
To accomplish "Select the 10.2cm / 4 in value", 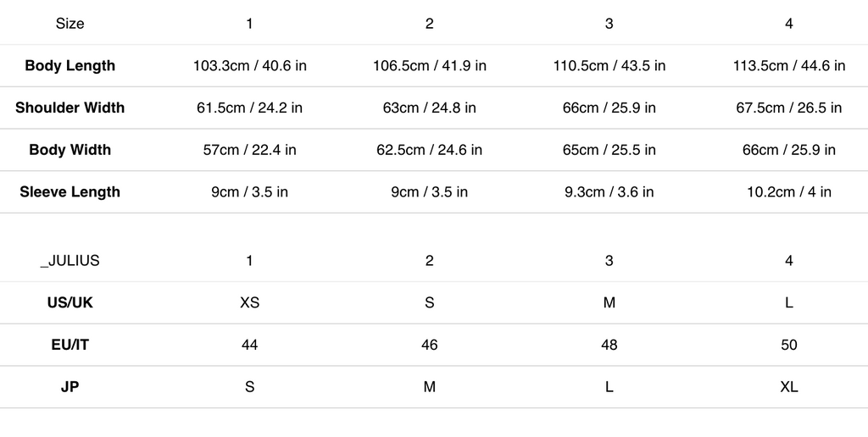I will point(789,192).
